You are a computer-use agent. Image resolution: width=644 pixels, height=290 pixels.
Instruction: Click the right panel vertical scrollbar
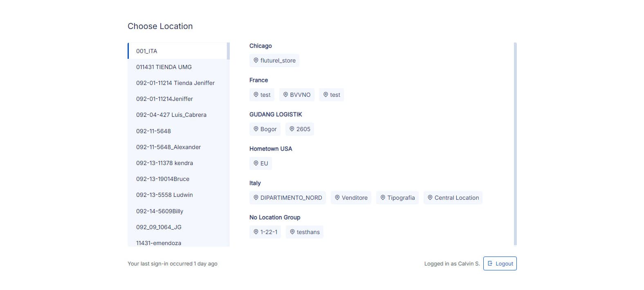[x=515, y=144]
